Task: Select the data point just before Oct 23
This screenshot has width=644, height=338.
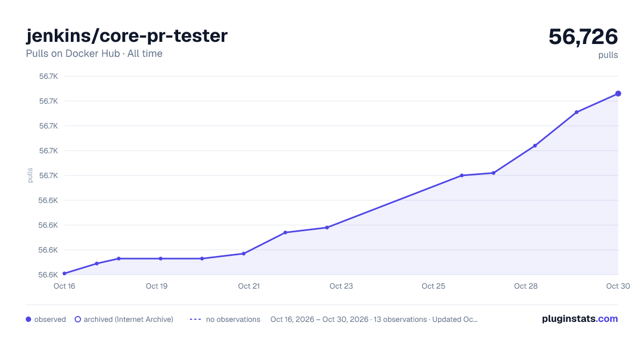Action: tap(327, 227)
